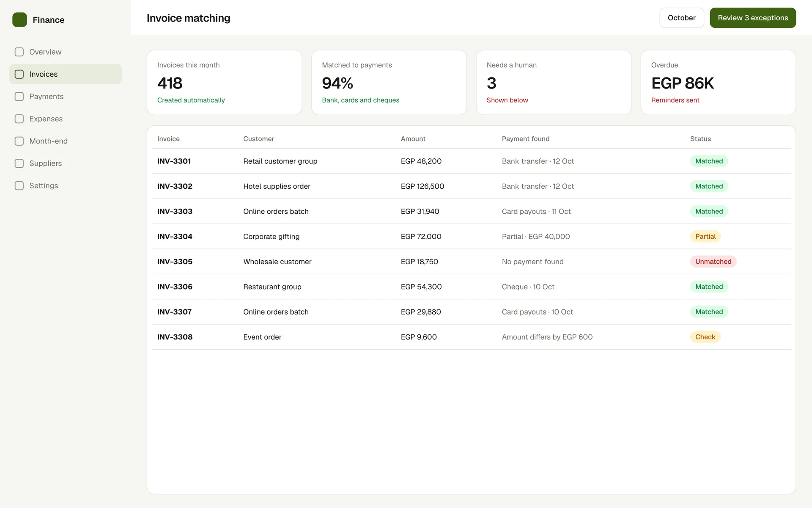Screen dimensions: 812x508
Task: Click the Payments sidebar icon
Action: [x=19, y=97]
